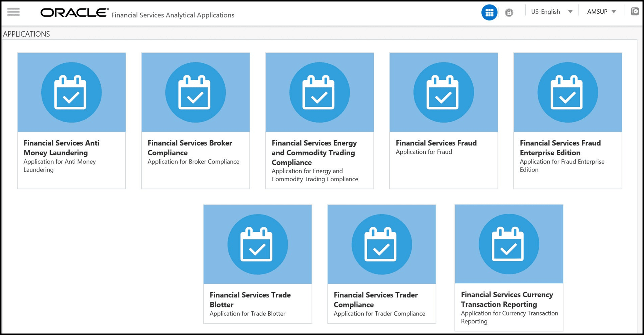The image size is (644, 335).
Task: Click the clock icon at top right
Action: coord(635,12)
